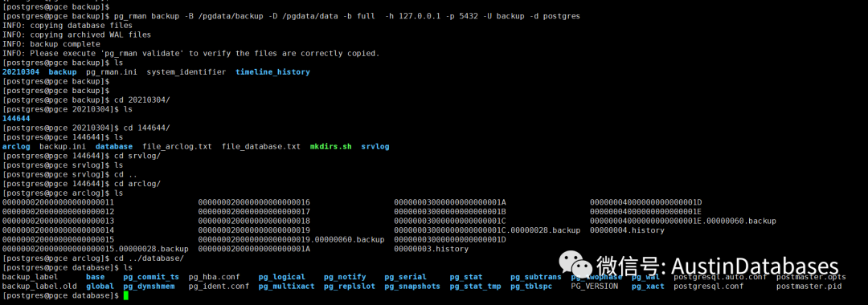This screenshot has height=305, width=868.
Task: Click pg_rman.ini in the ls output
Action: click(111, 72)
